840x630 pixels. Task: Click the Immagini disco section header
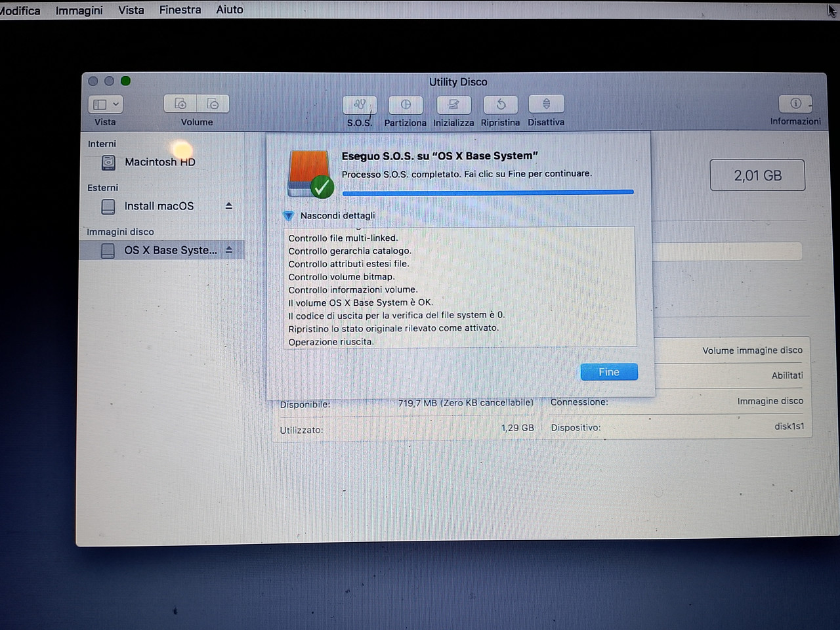(x=120, y=232)
